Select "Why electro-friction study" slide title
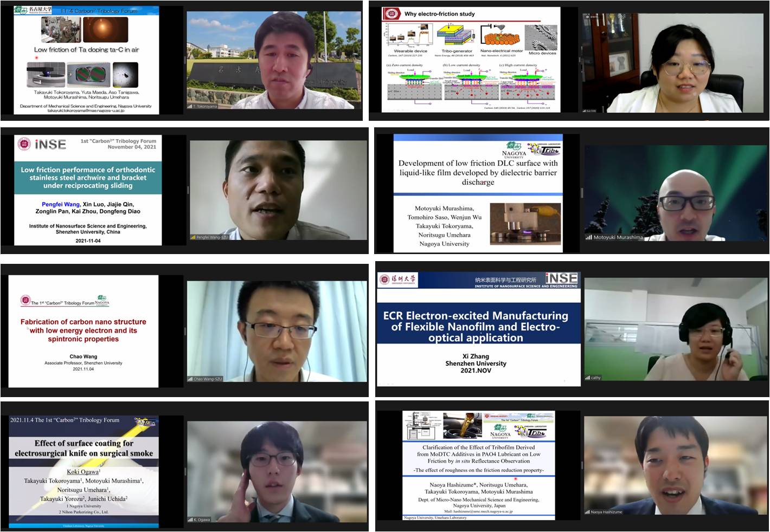The image size is (770, 532). click(439, 14)
